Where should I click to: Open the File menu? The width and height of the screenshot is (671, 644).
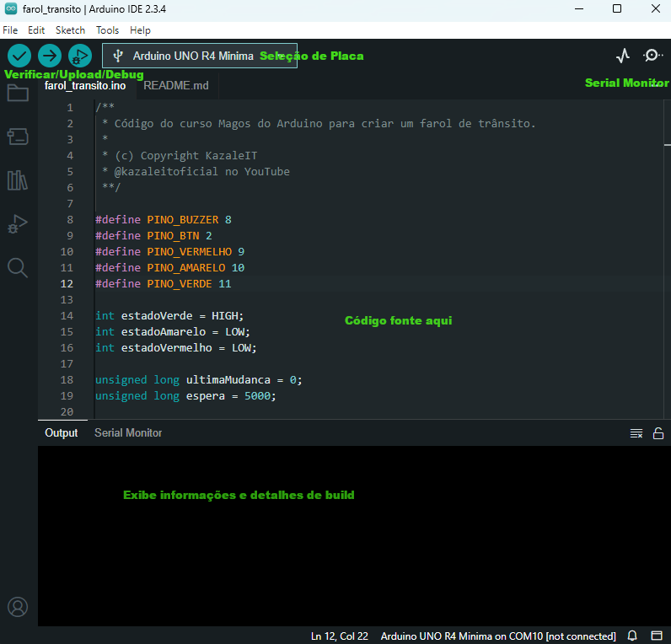(10, 30)
